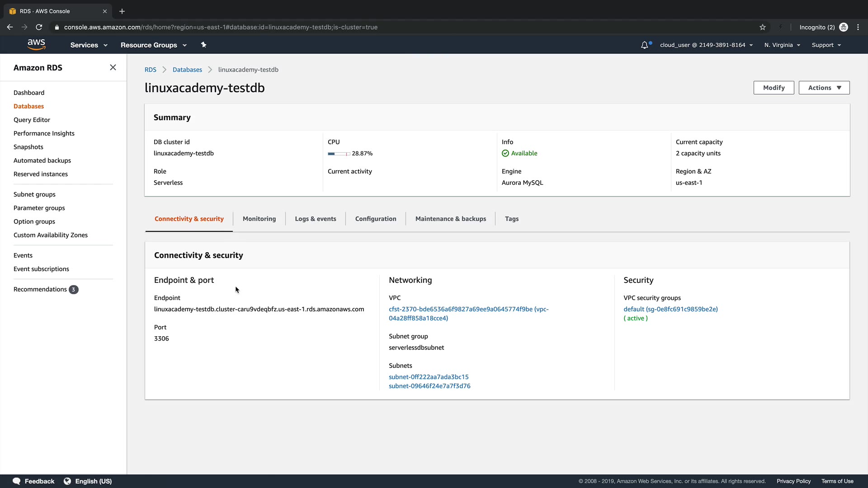Click the Incognito profile icon
Viewport: 868px width, 488px height.
(x=844, y=27)
